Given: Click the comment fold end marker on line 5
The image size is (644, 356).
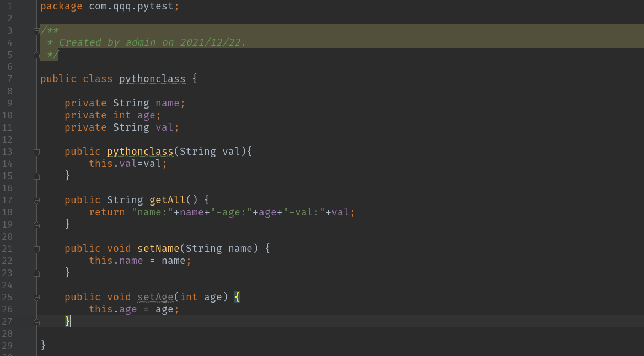Looking at the screenshot, I should click(x=36, y=55).
